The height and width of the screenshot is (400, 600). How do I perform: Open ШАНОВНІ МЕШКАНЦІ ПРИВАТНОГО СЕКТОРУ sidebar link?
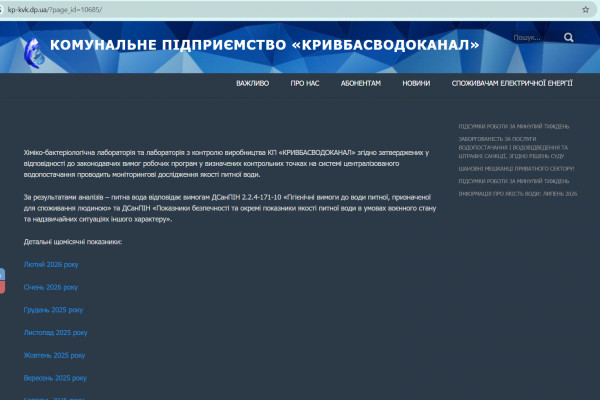[x=517, y=169]
